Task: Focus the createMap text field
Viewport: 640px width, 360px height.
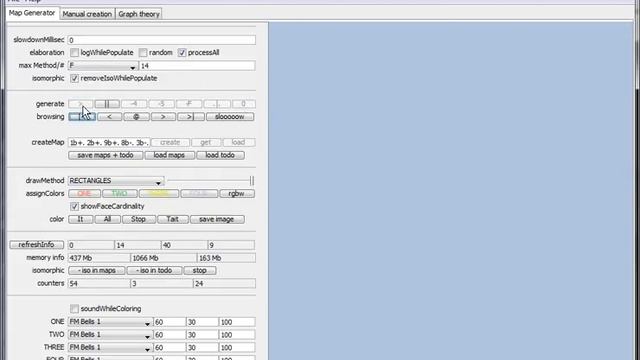Action: 109,142
